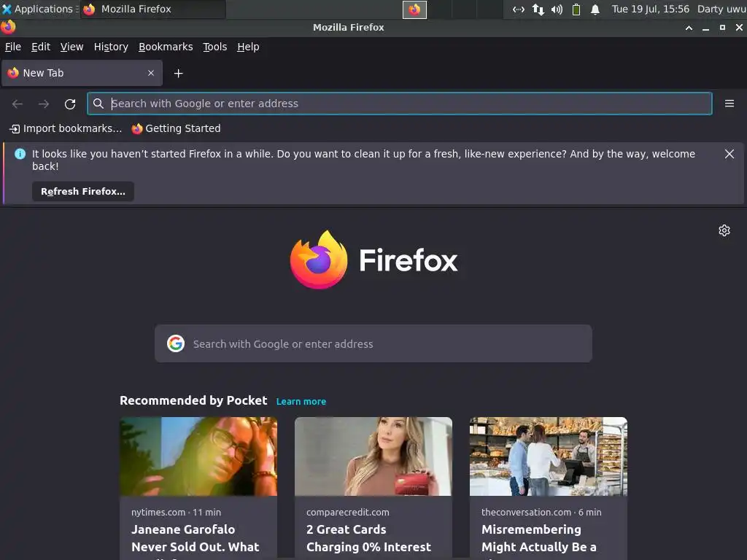Image resolution: width=747 pixels, height=560 pixels.
Task: Close the New Tab tab
Action: [x=150, y=73]
